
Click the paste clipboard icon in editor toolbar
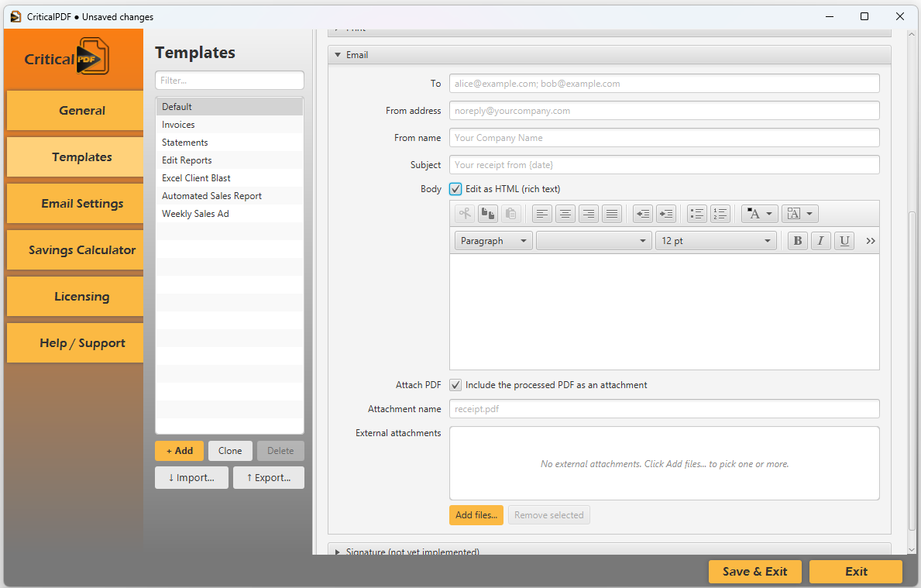(511, 214)
